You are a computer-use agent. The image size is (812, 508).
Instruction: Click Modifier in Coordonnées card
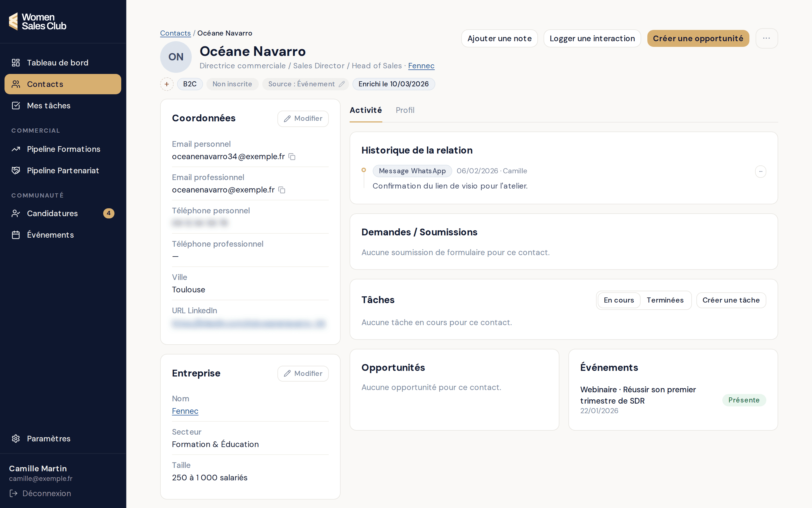tap(303, 119)
